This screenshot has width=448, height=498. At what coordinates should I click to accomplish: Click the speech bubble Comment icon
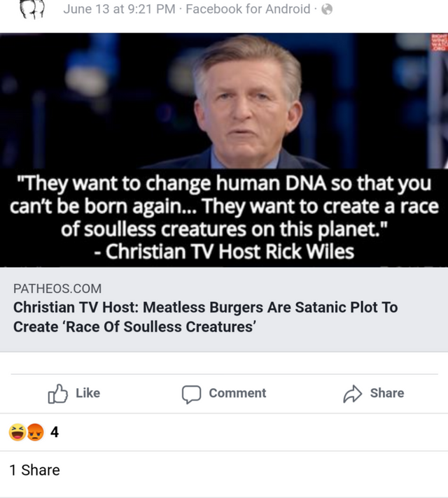(191, 394)
